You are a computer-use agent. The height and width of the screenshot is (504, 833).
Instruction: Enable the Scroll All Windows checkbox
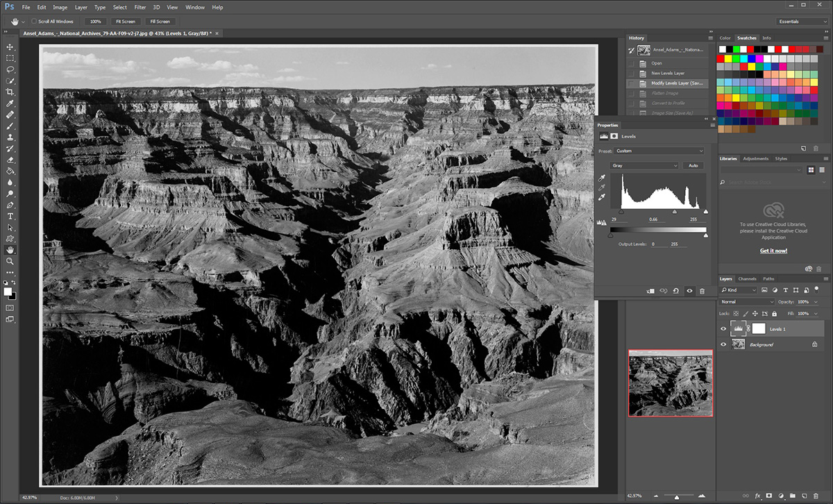pyautogui.click(x=35, y=22)
